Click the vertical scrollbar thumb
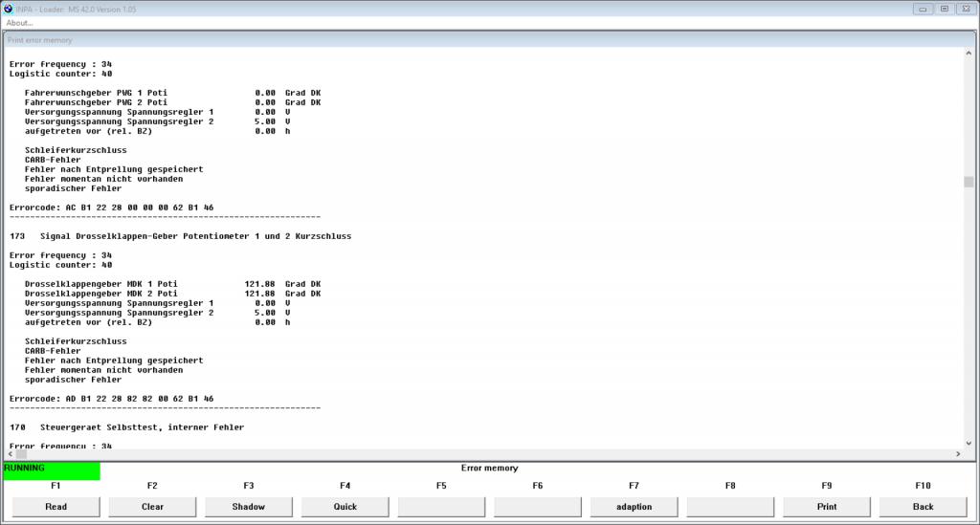 tap(969, 182)
